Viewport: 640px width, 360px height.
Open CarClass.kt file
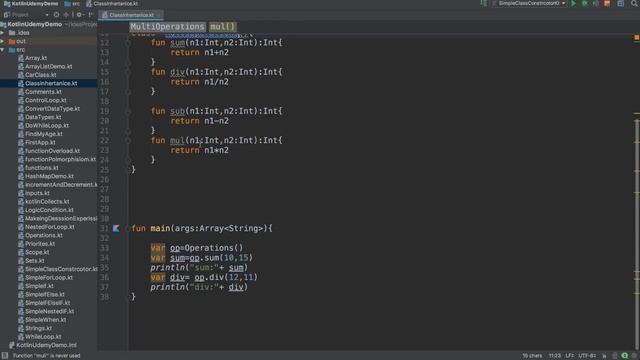pos(40,75)
